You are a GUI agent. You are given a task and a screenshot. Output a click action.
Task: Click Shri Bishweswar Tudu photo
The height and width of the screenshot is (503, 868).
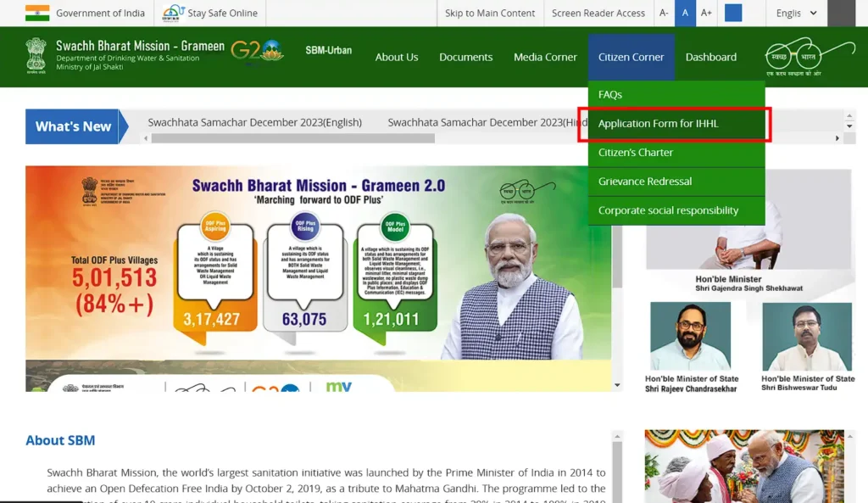[x=807, y=336]
